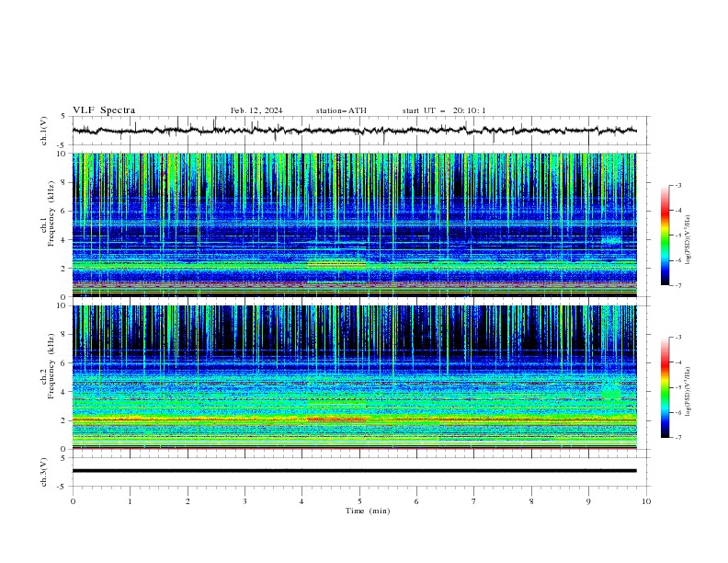Image resolution: width=728 pixels, height=563 pixels.
Task: Click the upper PSD color scale bar
Action: [x=665, y=236]
